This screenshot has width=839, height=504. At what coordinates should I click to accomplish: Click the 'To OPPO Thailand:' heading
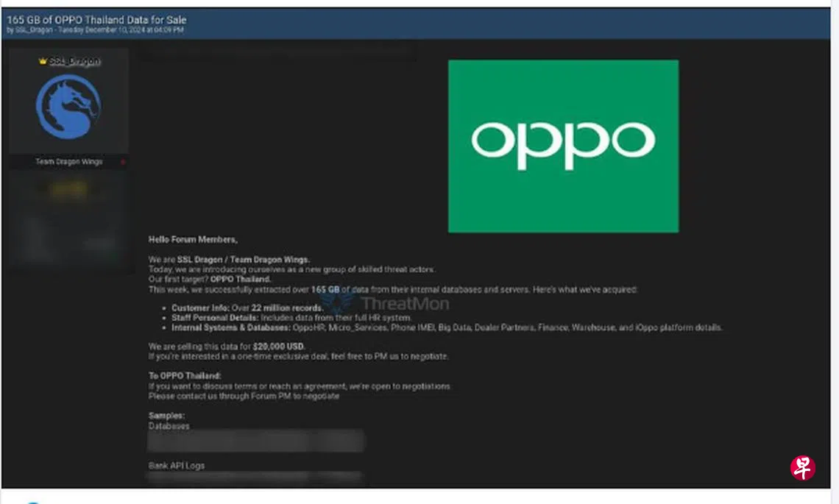(x=185, y=376)
